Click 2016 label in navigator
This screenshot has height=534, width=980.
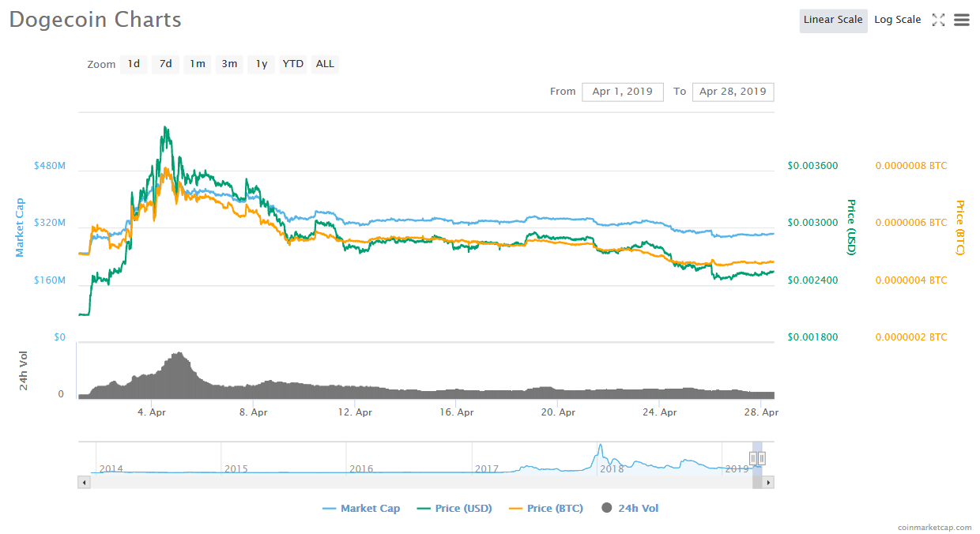tap(361, 468)
